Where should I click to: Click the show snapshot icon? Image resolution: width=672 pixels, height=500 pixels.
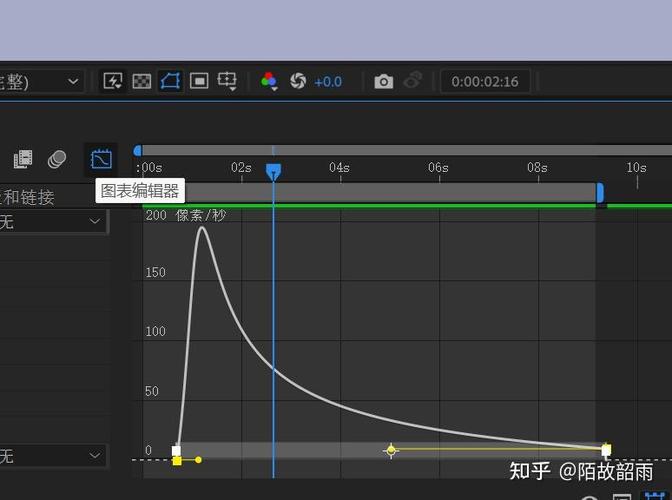tap(412, 80)
